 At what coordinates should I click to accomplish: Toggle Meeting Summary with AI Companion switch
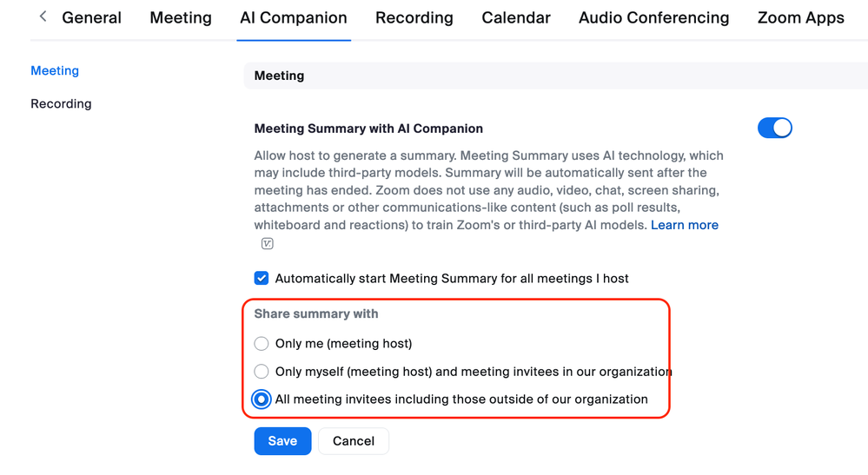774,129
